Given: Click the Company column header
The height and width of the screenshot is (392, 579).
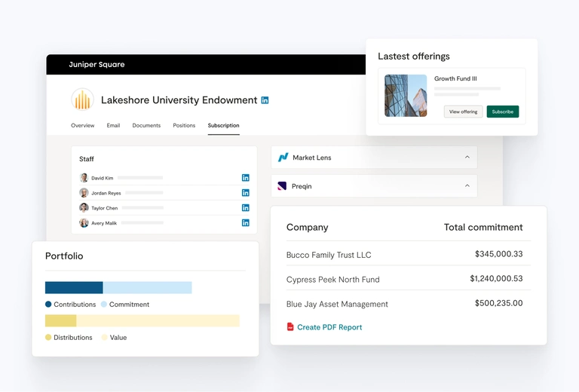Looking at the screenshot, I should 308,228.
